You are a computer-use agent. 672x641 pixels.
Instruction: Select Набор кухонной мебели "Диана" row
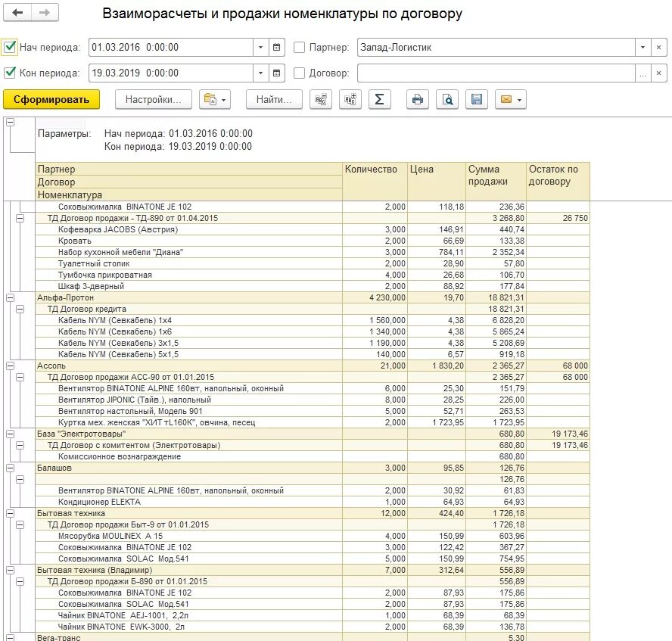pos(313,252)
